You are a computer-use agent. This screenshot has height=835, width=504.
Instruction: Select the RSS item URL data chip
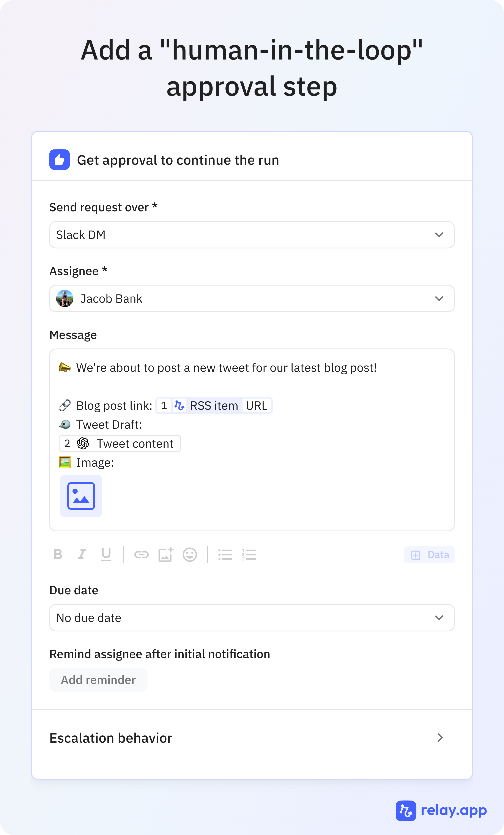[x=214, y=406]
